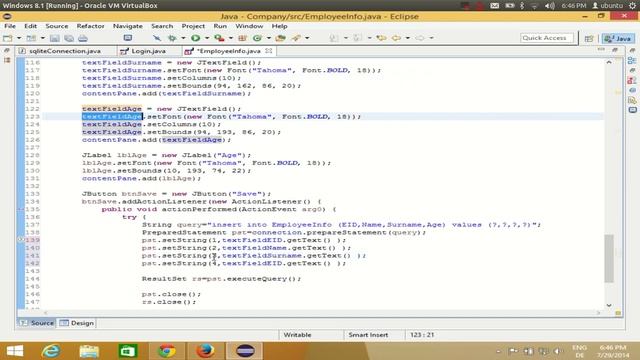Screen dimensions: 640x360
Task: Click the Java perspective button
Action: coord(618,38)
